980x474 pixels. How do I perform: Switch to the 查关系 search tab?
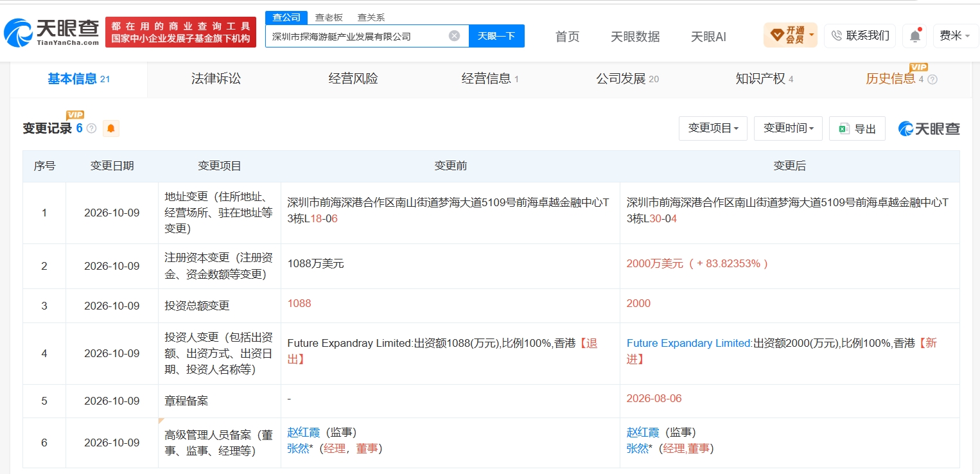point(371,17)
